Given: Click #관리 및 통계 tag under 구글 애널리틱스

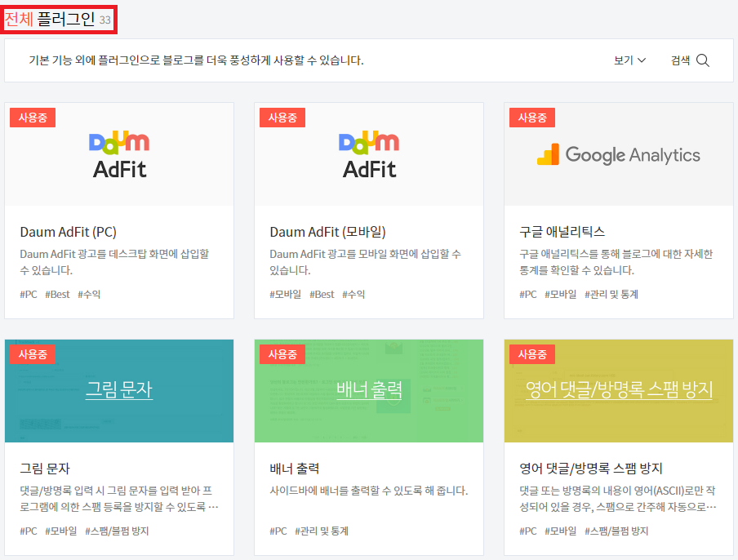Looking at the screenshot, I should click(611, 295).
